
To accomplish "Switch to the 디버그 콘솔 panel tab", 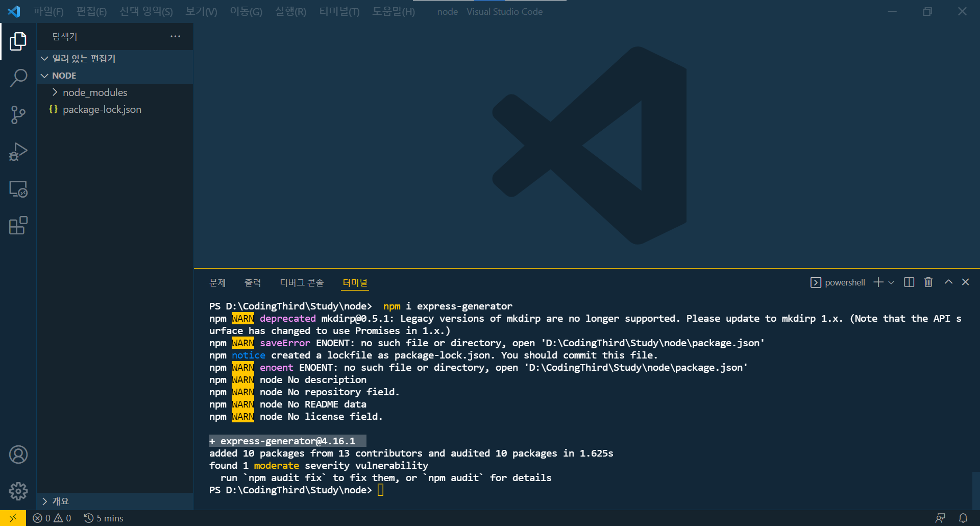I will pos(302,282).
